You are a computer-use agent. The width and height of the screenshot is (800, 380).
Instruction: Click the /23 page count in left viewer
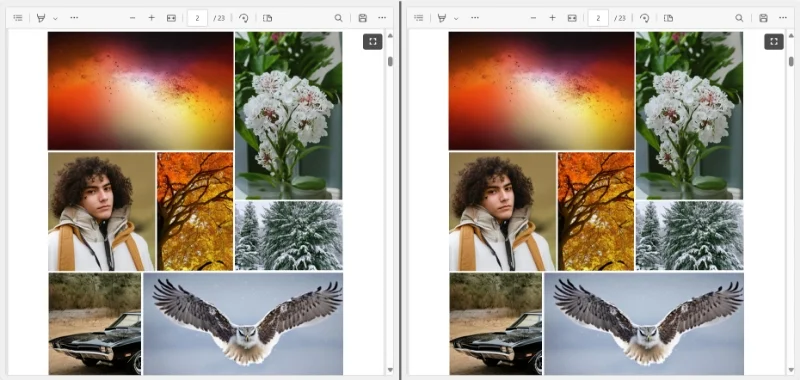pyautogui.click(x=219, y=18)
